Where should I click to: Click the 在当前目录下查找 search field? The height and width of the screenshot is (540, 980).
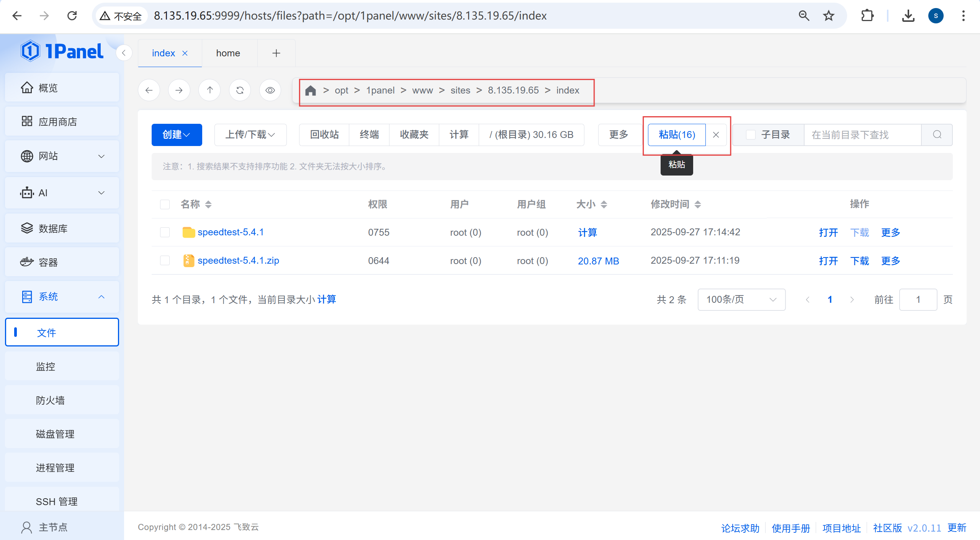coord(862,135)
